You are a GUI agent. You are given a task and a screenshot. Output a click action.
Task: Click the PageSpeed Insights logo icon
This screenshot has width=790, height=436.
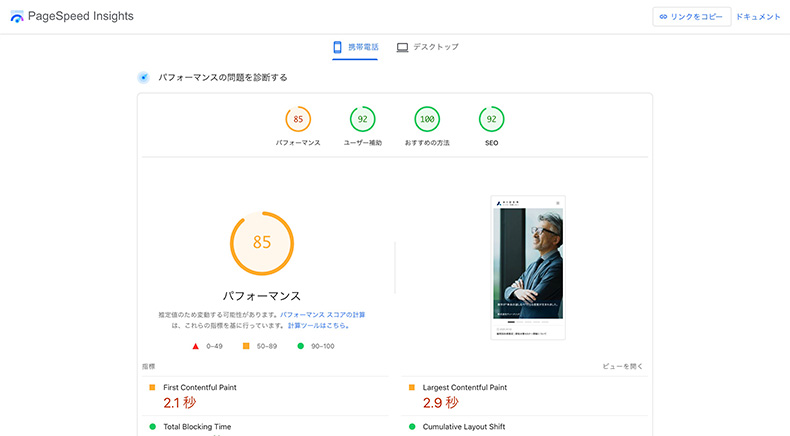click(17, 17)
